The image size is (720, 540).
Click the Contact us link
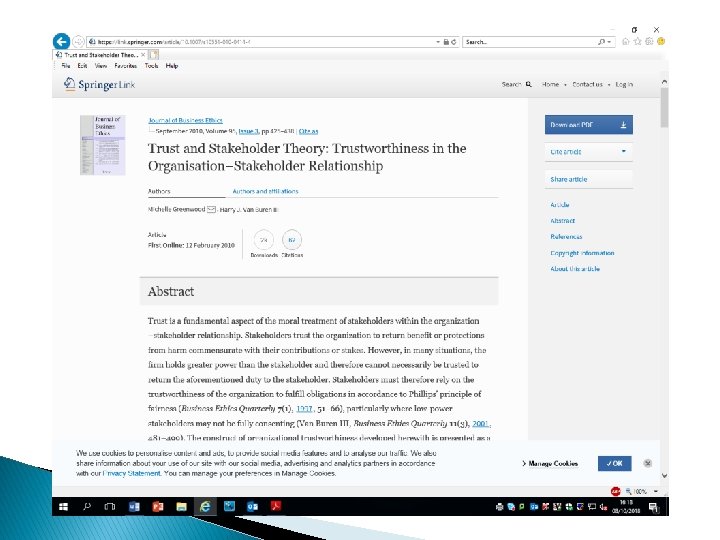pos(587,84)
